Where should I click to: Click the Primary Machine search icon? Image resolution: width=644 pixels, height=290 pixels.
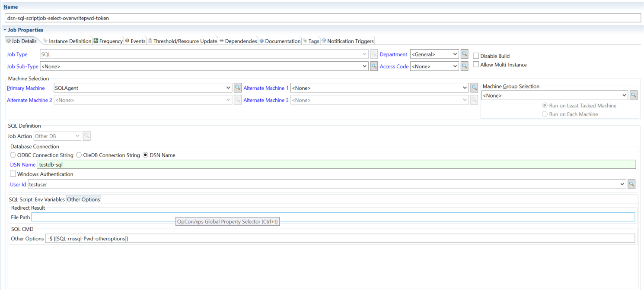click(237, 88)
